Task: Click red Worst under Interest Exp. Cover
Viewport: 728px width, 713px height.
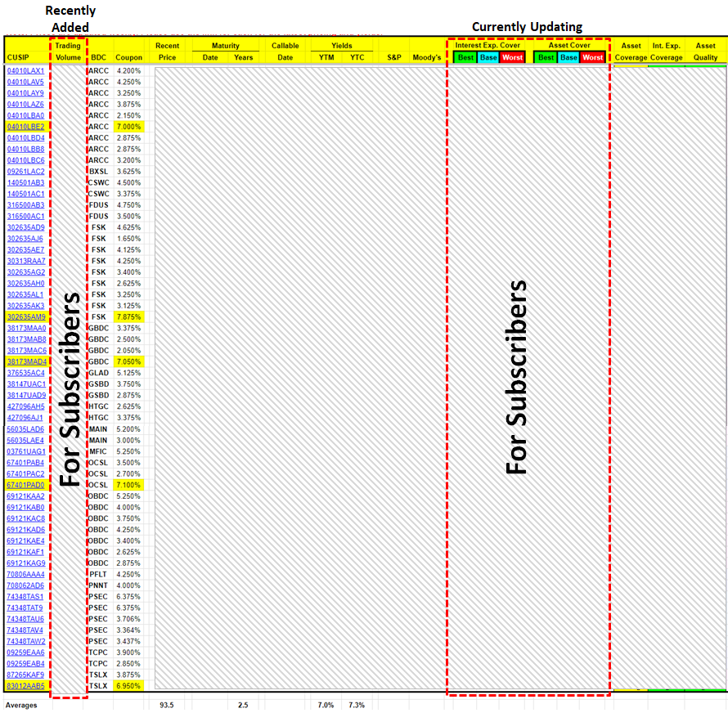Action: (513, 57)
